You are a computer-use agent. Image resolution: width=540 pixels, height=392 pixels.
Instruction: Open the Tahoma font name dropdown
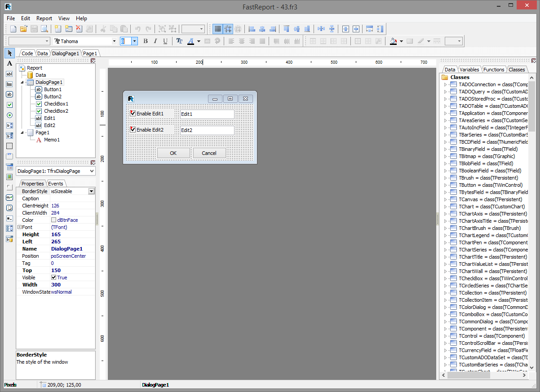[x=114, y=41]
